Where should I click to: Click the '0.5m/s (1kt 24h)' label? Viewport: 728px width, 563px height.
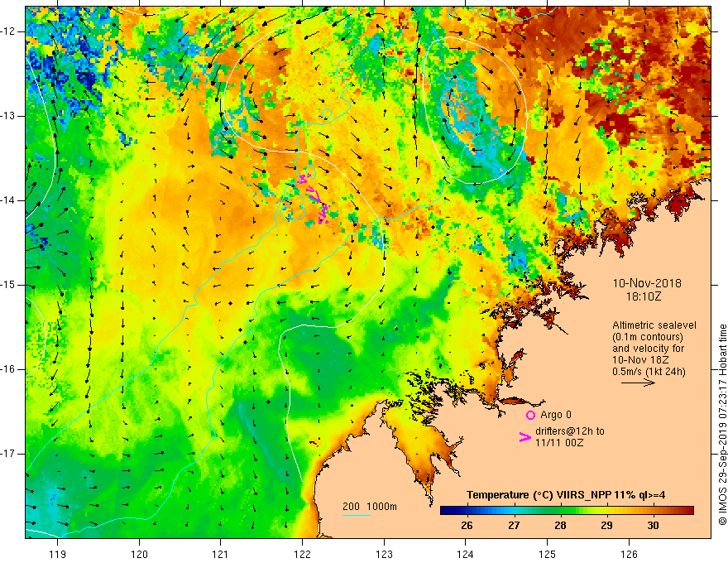[649, 372]
